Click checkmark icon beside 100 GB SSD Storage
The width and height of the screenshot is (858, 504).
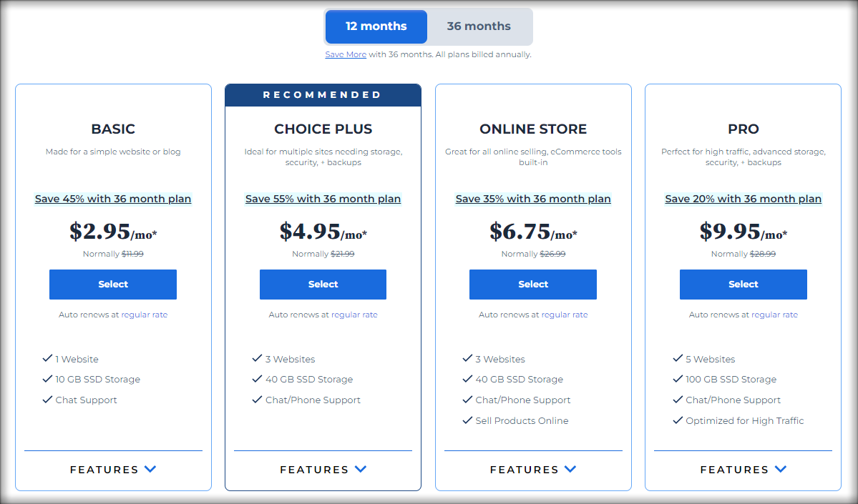tap(678, 379)
